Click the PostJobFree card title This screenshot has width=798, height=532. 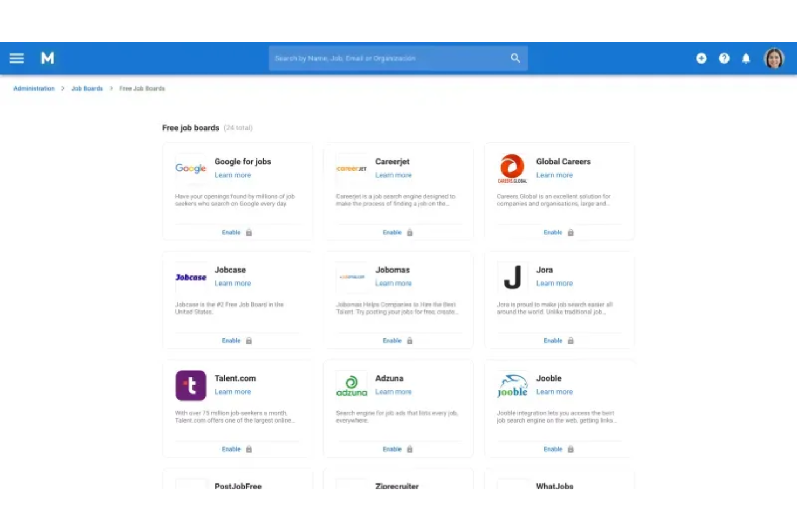[238, 486]
